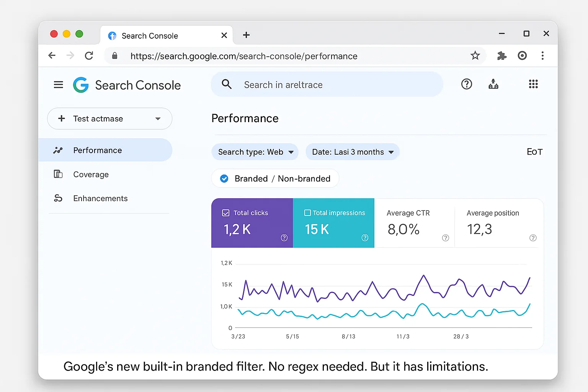Screen dimensions: 588x392
Task: Open the Google apps grid icon
Action: pyautogui.click(x=533, y=84)
